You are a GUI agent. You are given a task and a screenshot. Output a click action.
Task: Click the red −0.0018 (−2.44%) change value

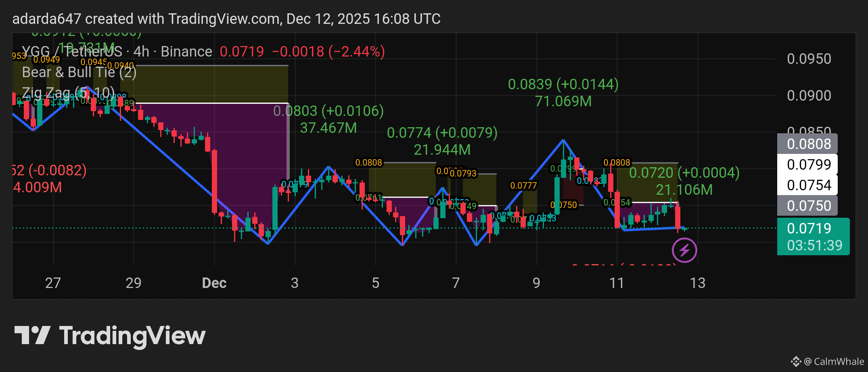[328, 52]
